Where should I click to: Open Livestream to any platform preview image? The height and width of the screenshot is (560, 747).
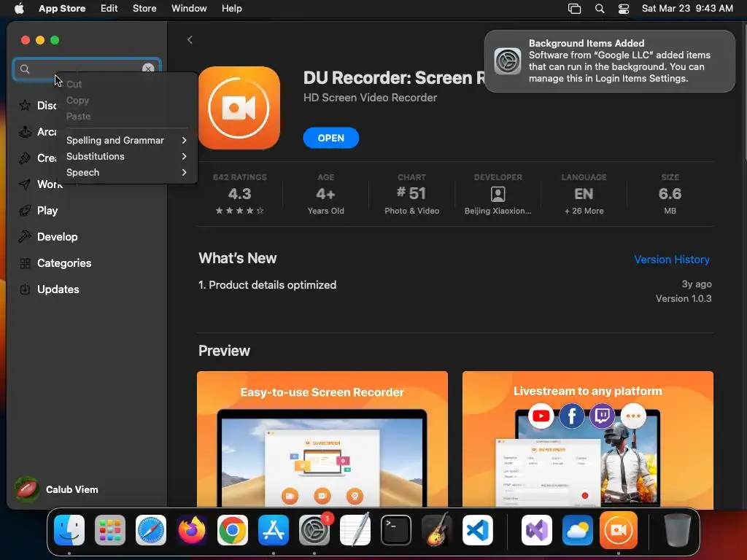(x=587, y=439)
